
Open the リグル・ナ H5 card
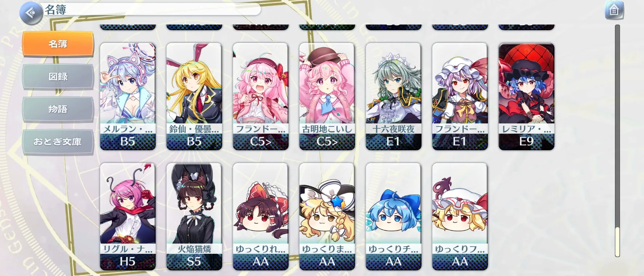[128, 217]
